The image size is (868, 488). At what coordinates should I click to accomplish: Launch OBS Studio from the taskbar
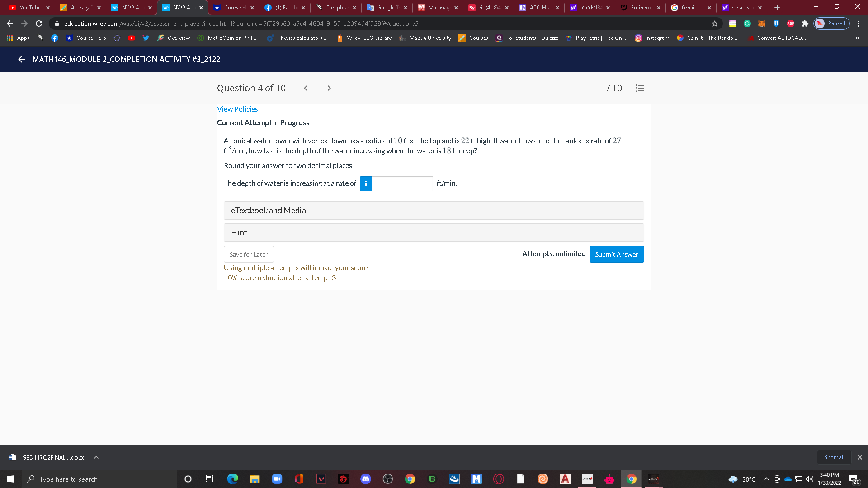(388, 479)
